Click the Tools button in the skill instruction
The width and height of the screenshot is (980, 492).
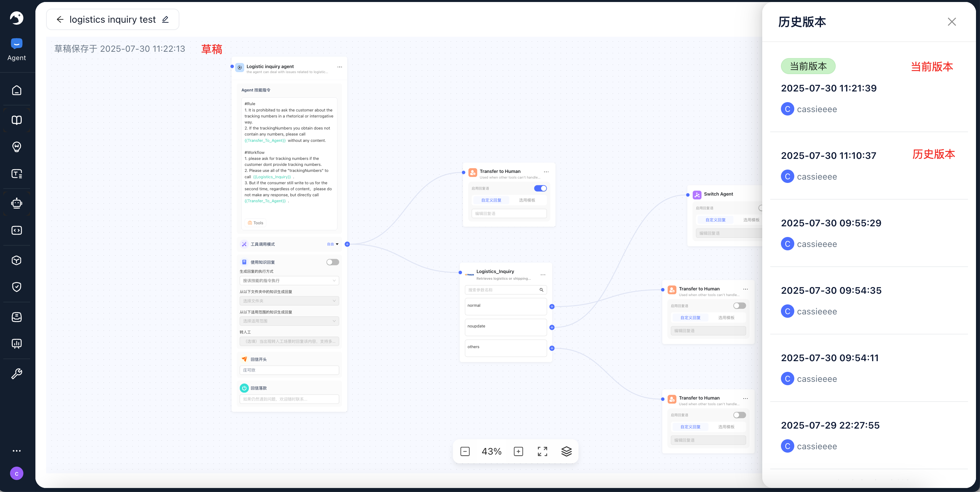coord(255,223)
